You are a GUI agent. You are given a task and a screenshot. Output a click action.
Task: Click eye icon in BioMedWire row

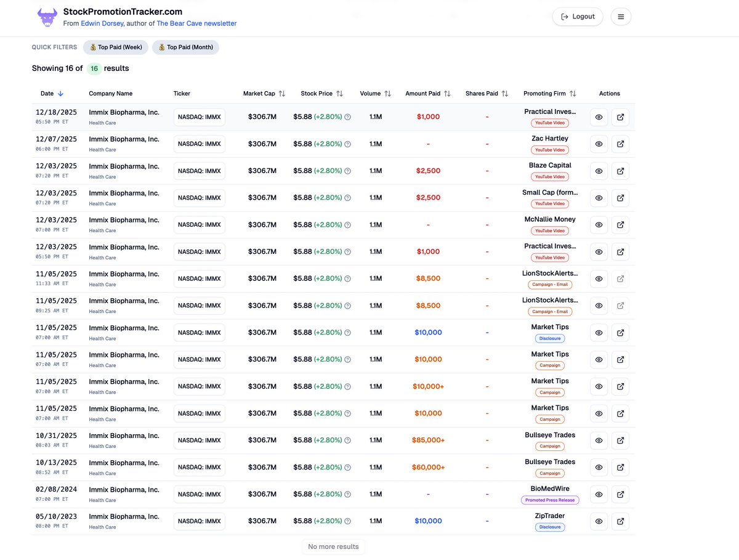[599, 494]
